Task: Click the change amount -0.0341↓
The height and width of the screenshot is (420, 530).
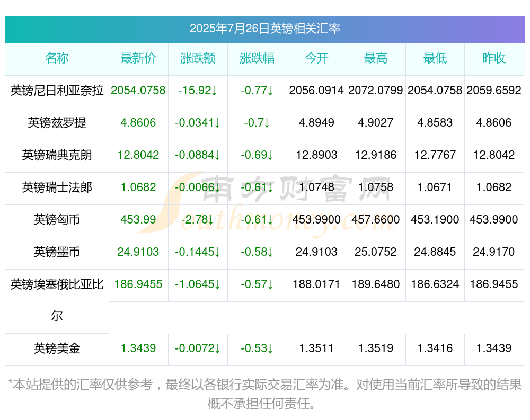Action: [x=198, y=123]
